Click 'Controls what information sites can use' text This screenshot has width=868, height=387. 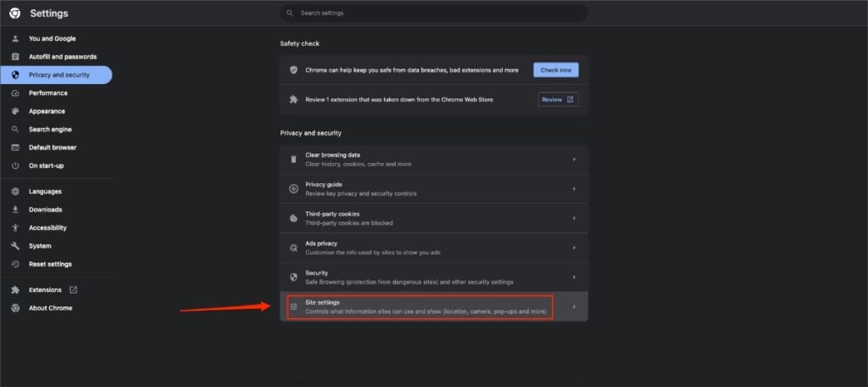tap(426, 311)
